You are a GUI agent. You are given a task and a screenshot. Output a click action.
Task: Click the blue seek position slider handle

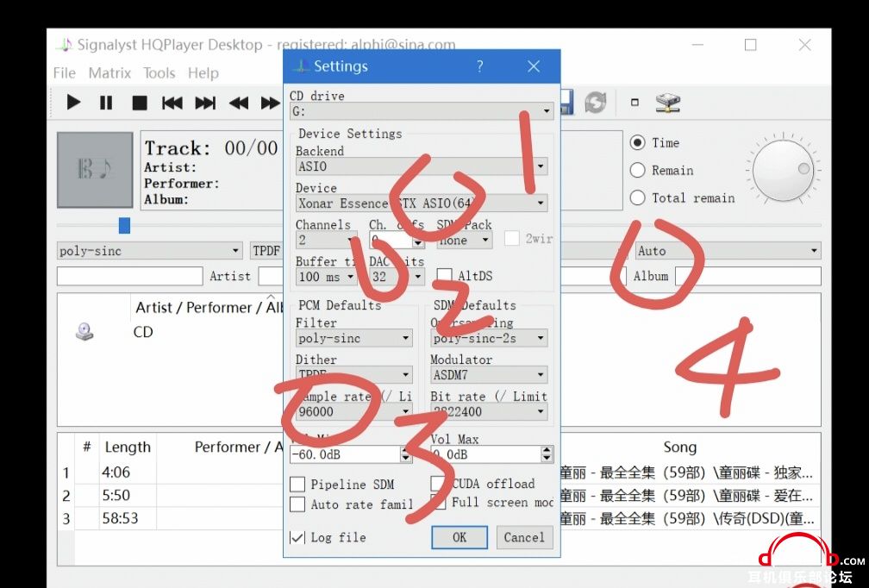pyautogui.click(x=125, y=226)
